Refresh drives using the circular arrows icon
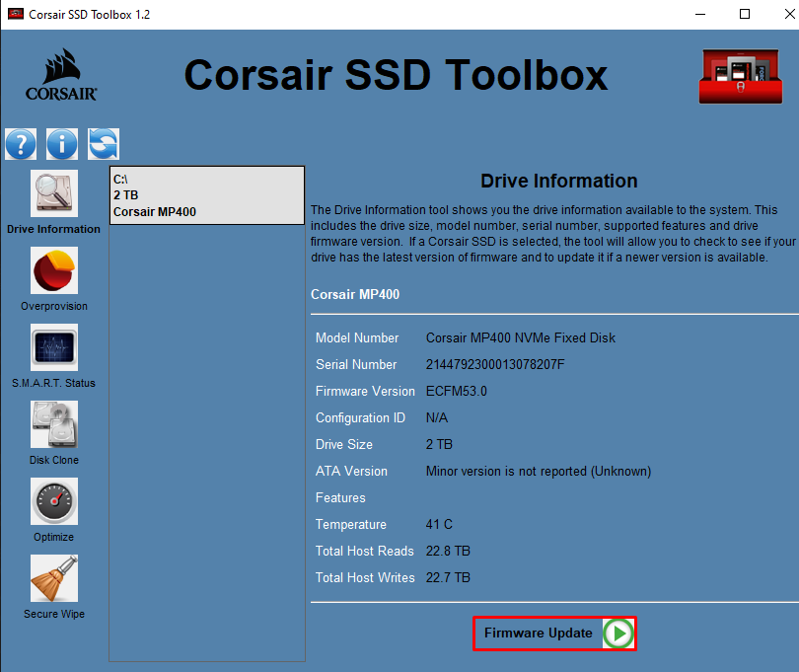Image resolution: width=799 pixels, height=672 pixels. tap(102, 144)
